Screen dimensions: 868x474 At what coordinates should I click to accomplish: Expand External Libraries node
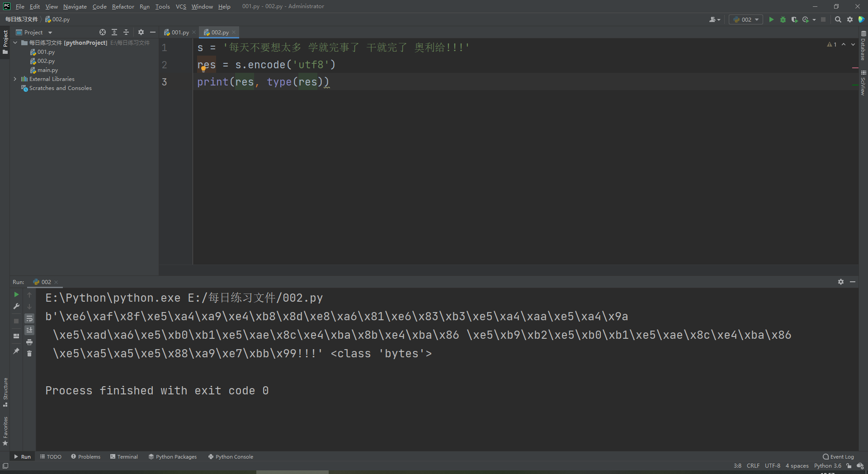tap(15, 79)
